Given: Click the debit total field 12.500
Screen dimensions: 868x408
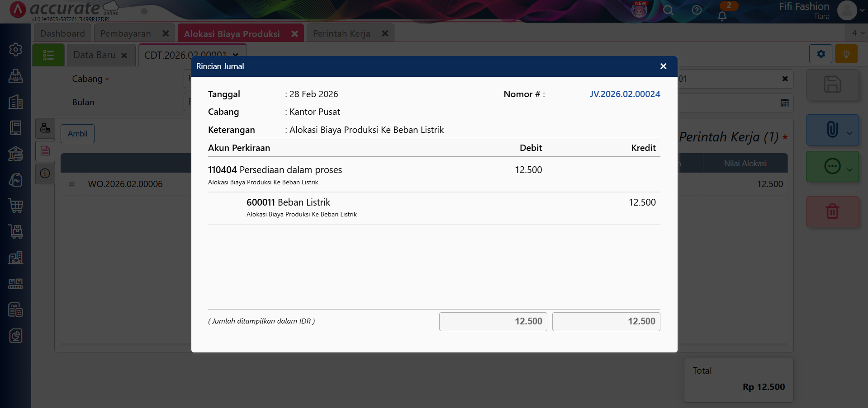Looking at the screenshot, I should [493, 321].
